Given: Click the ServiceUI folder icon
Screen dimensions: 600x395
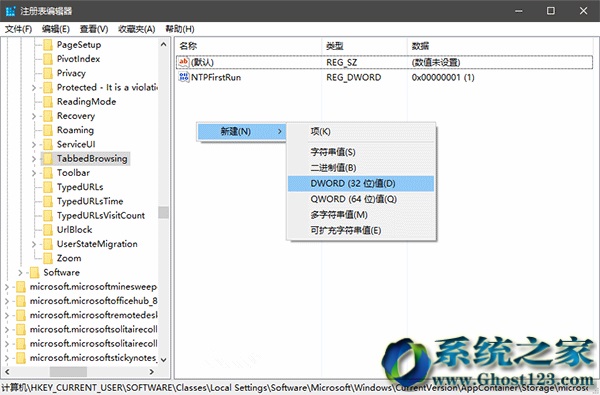Looking at the screenshot, I should tap(48, 144).
